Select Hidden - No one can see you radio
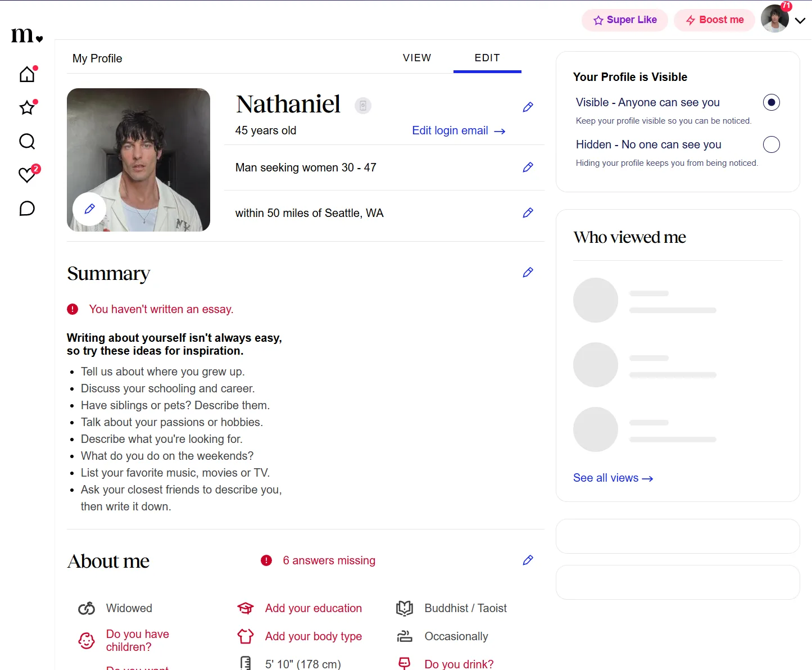812x670 pixels. pos(772,144)
